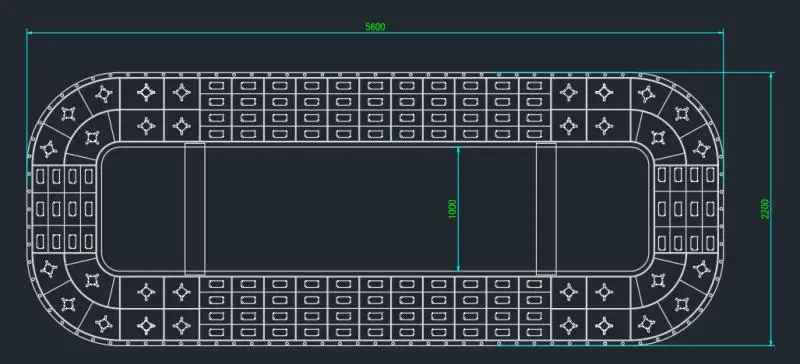Image resolution: width=800 pixels, height=364 pixels.
Task: Click right arrowhead of the 5600 dimension
Action: point(719,33)
